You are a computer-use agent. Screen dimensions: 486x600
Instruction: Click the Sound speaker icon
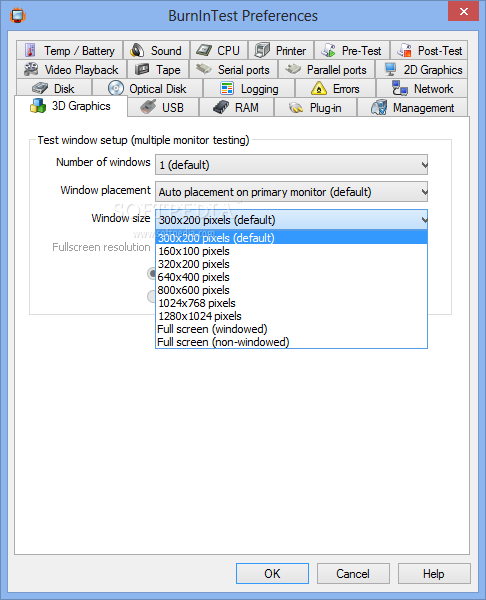click(x=137, y=50)
